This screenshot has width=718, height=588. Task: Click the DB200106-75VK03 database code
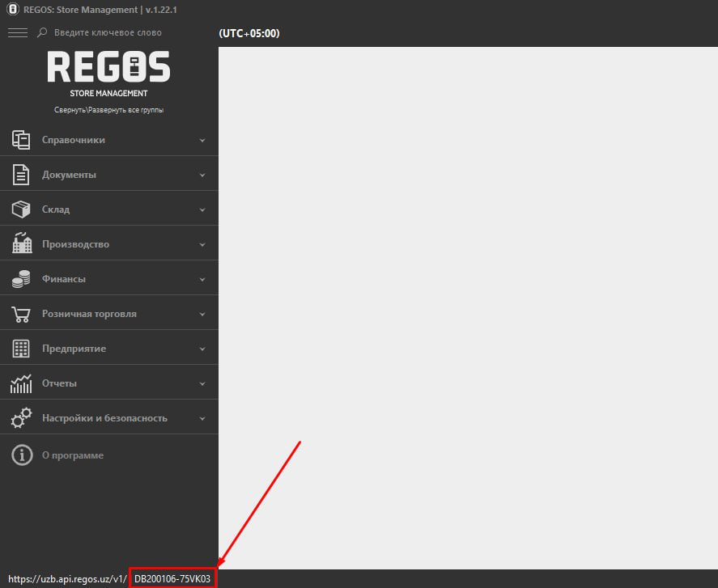[x=172, y=579]
